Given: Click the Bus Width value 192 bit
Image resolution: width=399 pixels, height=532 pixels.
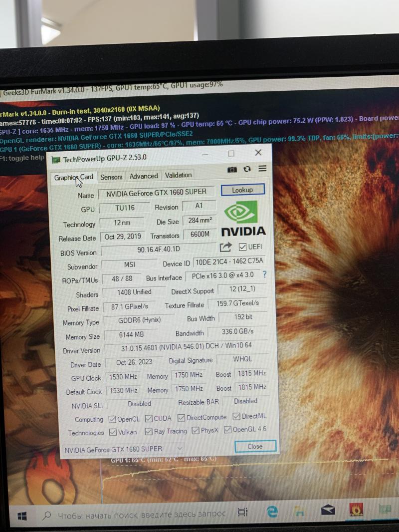Looking at the screenshot, I should point(243,317).
